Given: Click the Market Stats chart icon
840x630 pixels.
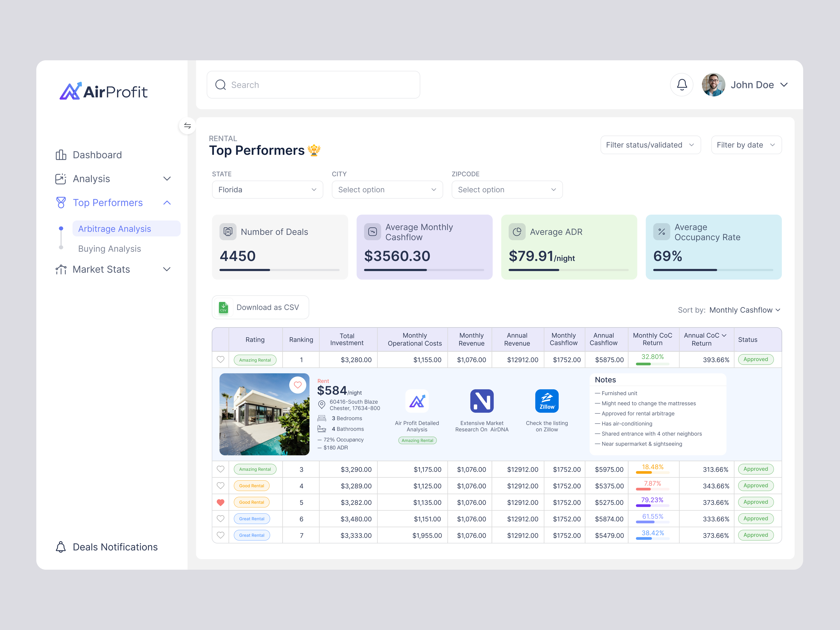Looking at the screenshot, I should click(x=61, y=269).
